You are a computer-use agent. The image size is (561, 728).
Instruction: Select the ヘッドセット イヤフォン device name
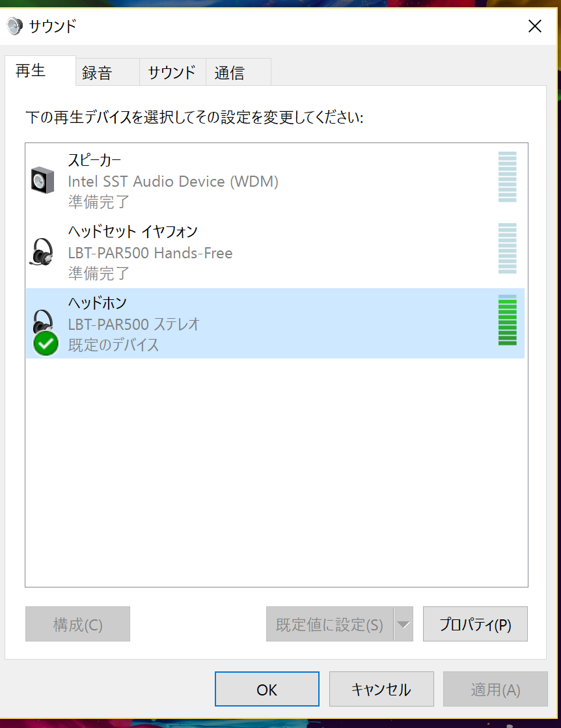133,231
